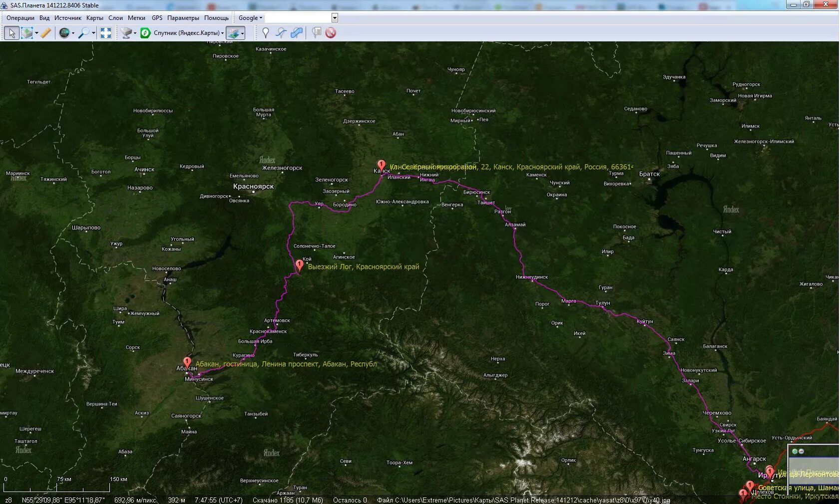Click the Ангарск label on map

click(x=754, y=459)
